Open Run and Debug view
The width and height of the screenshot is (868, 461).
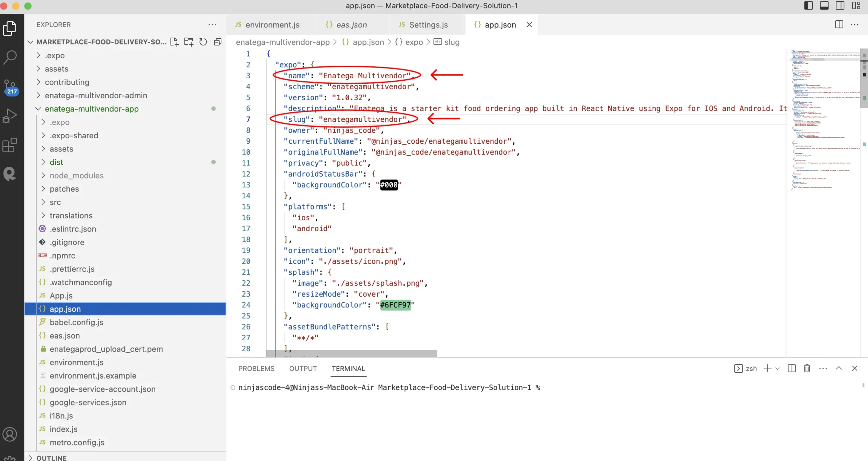tap(10, 116)
